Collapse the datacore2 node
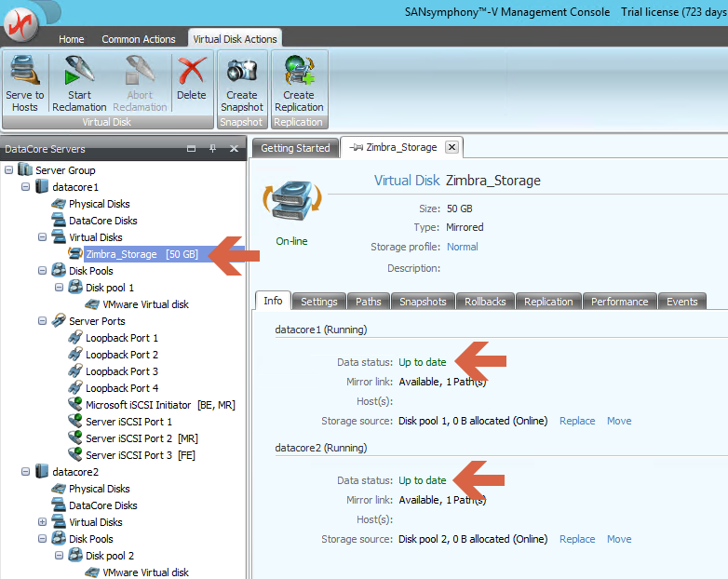728x579 pixels. click(x=25, y=471)
